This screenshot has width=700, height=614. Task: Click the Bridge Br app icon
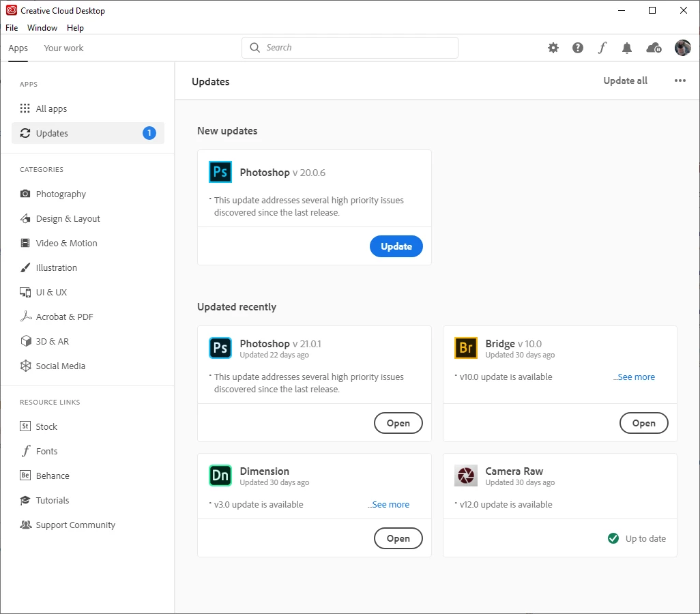[465, 348]
